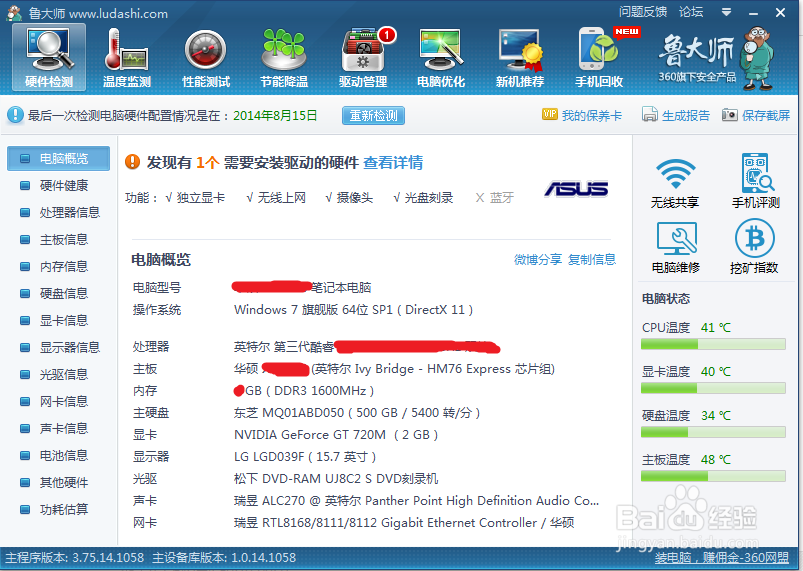This screenshot has width=803, height=571.
Task: Open 新机推荐 new PC recommendations
Action: (519, 58)
